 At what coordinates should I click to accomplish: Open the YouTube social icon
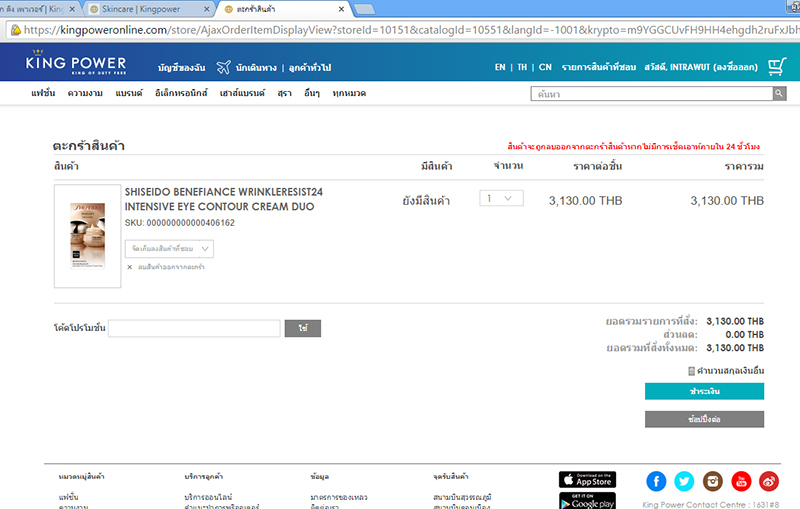click(741, 481)
